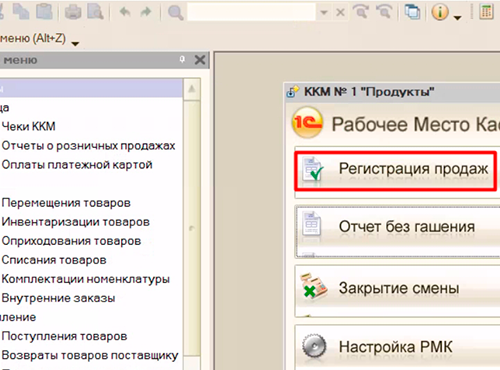The width and height of the screenshot is (500, 370).
Task: Click the Настройка РМК button
Action: pos(398,347)
